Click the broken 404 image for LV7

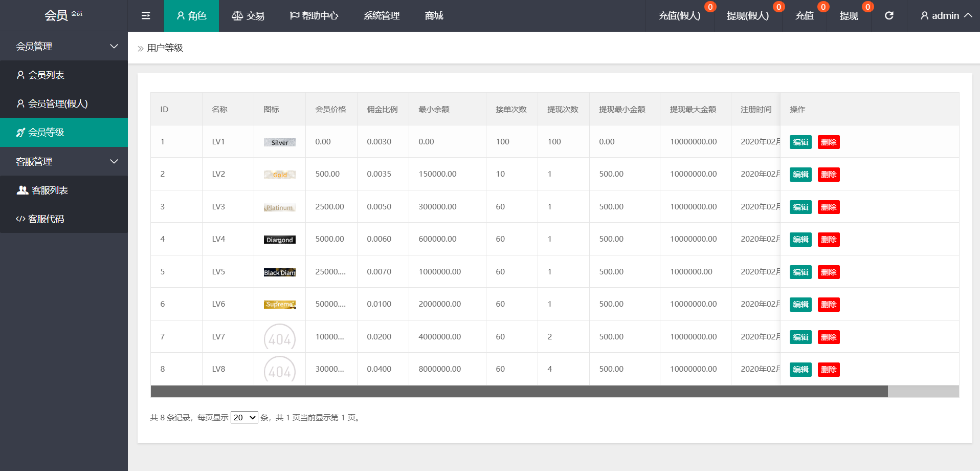(x=279, y=337)
